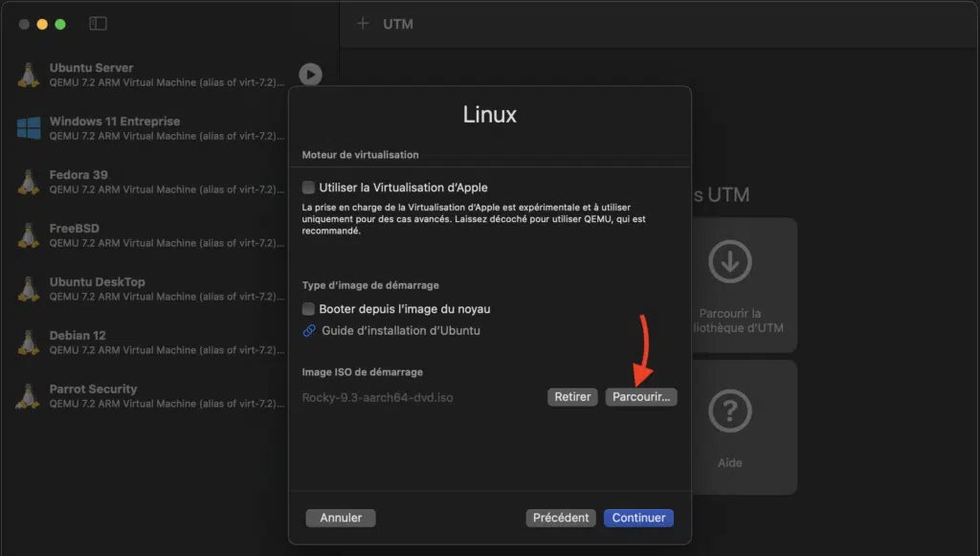Click the Fedora 39 penguin icon
Screen dimensions: 980x556
pos(28,182)
